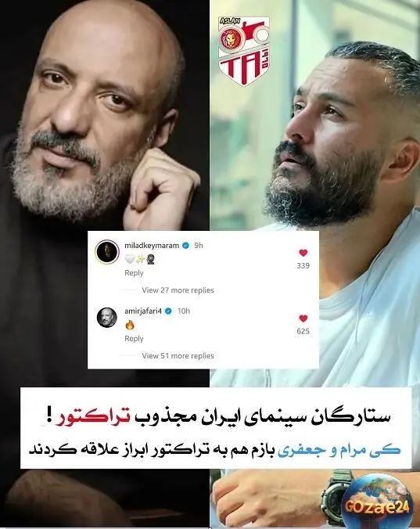Click the 625 likes count
420x529 pixels.
click(303, 331)
